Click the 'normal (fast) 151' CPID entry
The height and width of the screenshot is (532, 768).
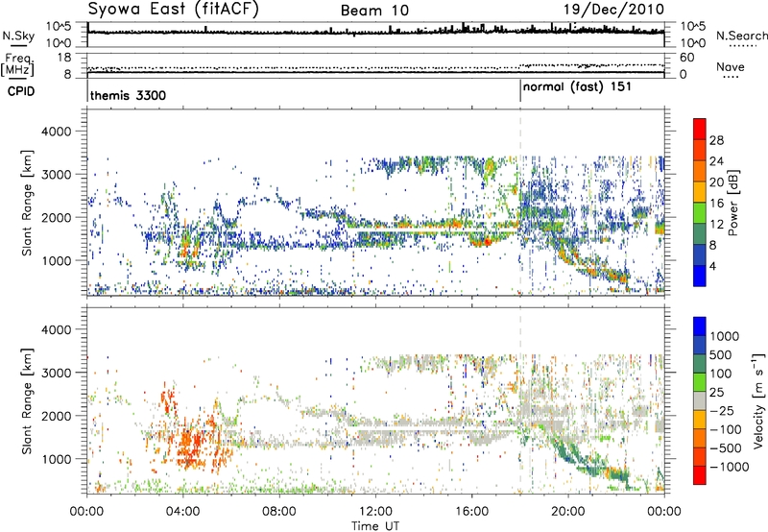[577, 87]
